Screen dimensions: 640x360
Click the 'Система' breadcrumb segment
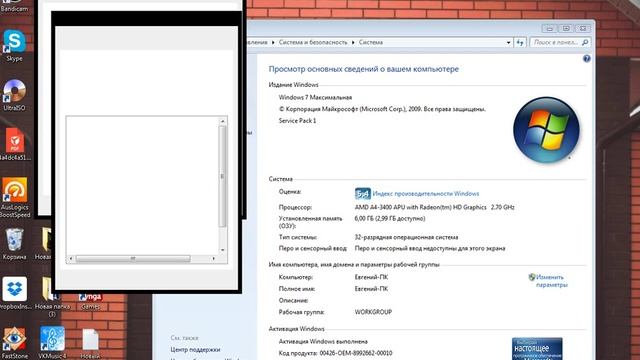371,42
